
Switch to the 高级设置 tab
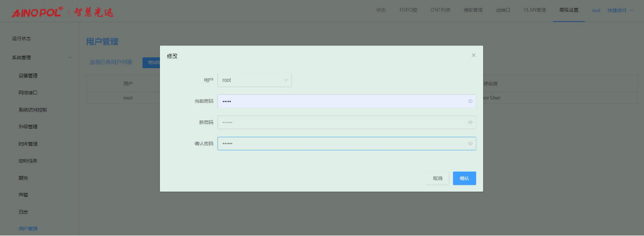568,10
